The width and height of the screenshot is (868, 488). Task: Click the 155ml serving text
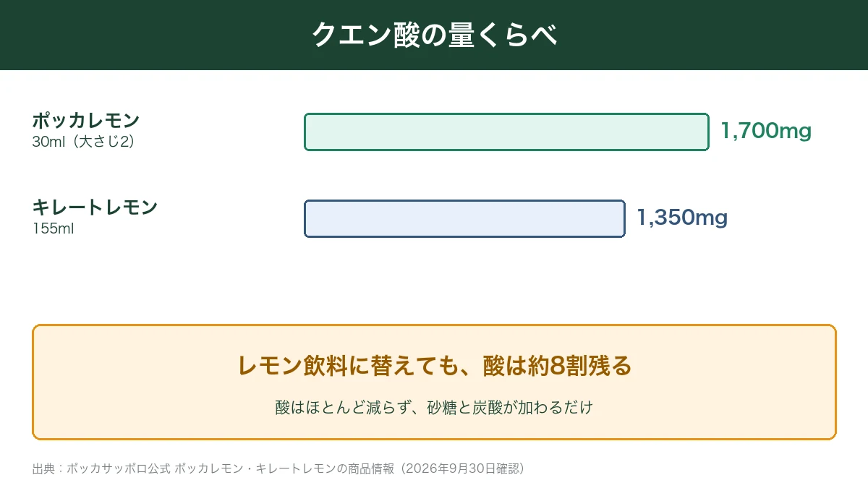click(x=53, y=229)
